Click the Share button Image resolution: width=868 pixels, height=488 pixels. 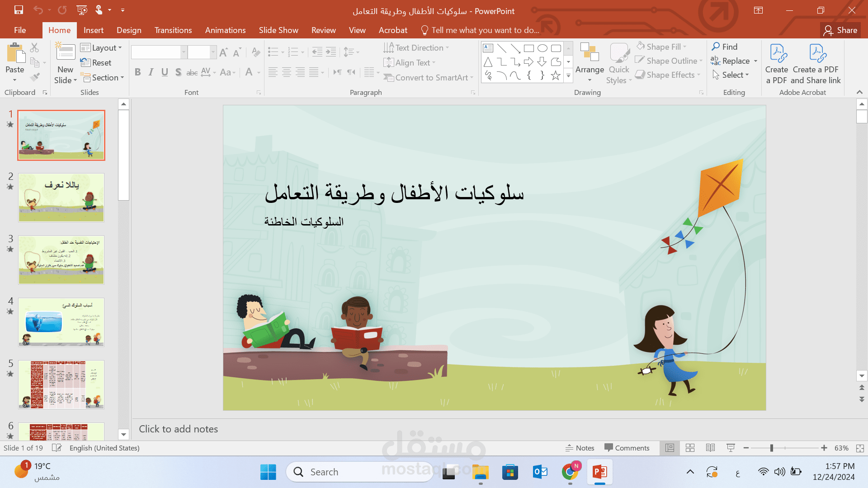pos(840,30)
